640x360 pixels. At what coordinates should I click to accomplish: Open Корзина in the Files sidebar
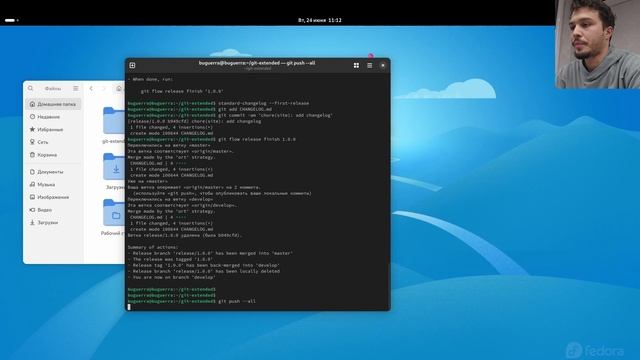click(53, 155)
